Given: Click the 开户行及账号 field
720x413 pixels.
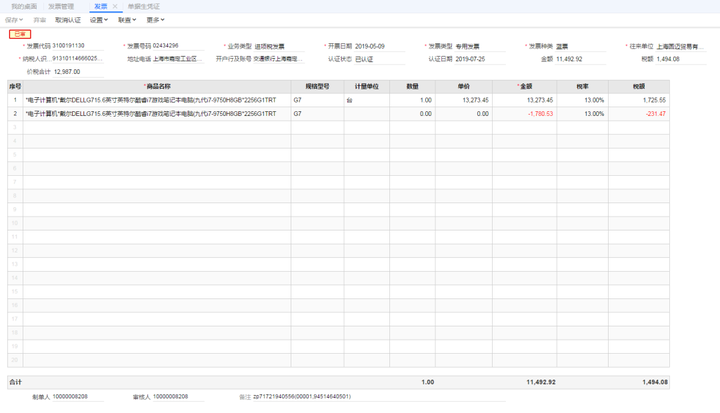Looking at the screenshot, I should [279, 59].
